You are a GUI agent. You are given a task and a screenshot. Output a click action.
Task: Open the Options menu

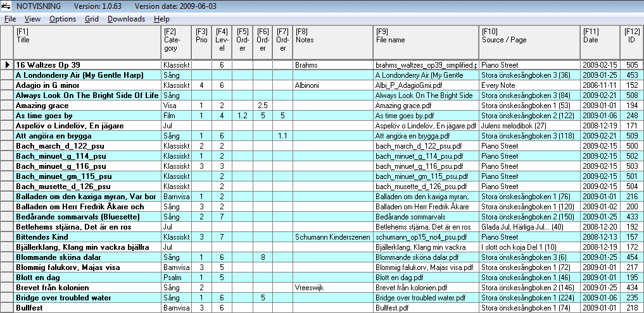coord(62,19)
